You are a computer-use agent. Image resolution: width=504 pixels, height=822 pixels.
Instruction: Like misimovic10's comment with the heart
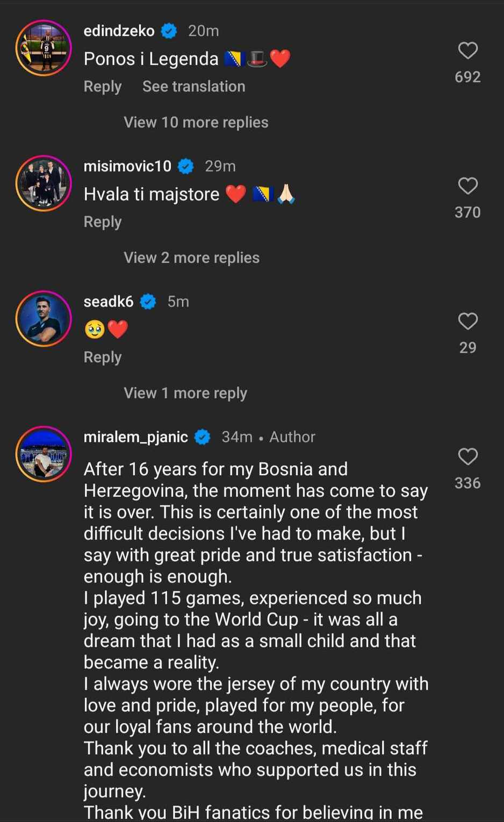coord(467,186)
